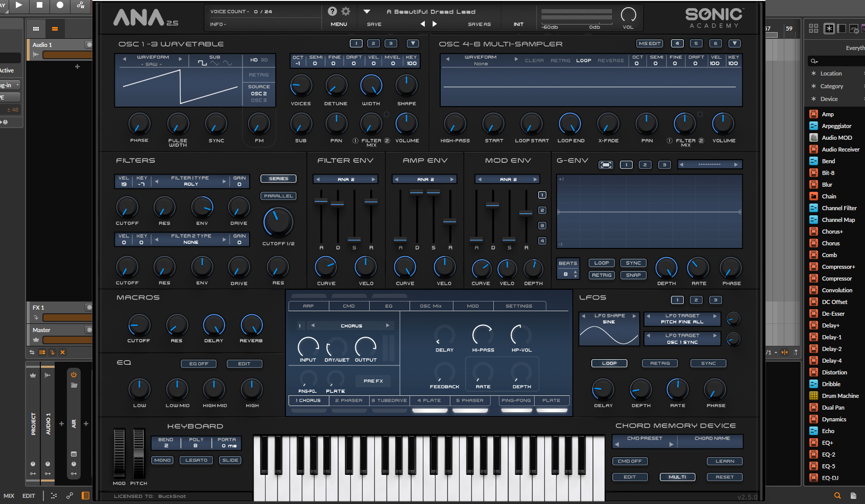The height and width of the screenshot is (504, 865).
Task: Open the CHORUS effect type selector
Action: point(351,325)
